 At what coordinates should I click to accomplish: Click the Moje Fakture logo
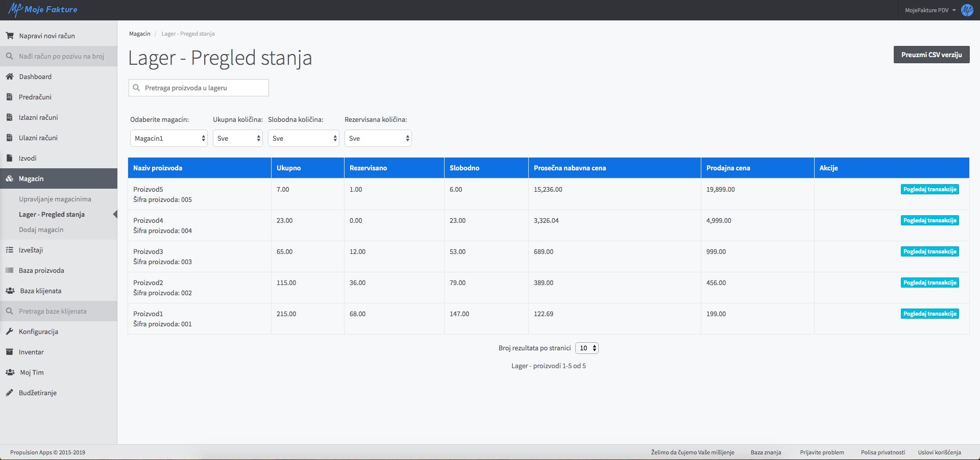43,10
